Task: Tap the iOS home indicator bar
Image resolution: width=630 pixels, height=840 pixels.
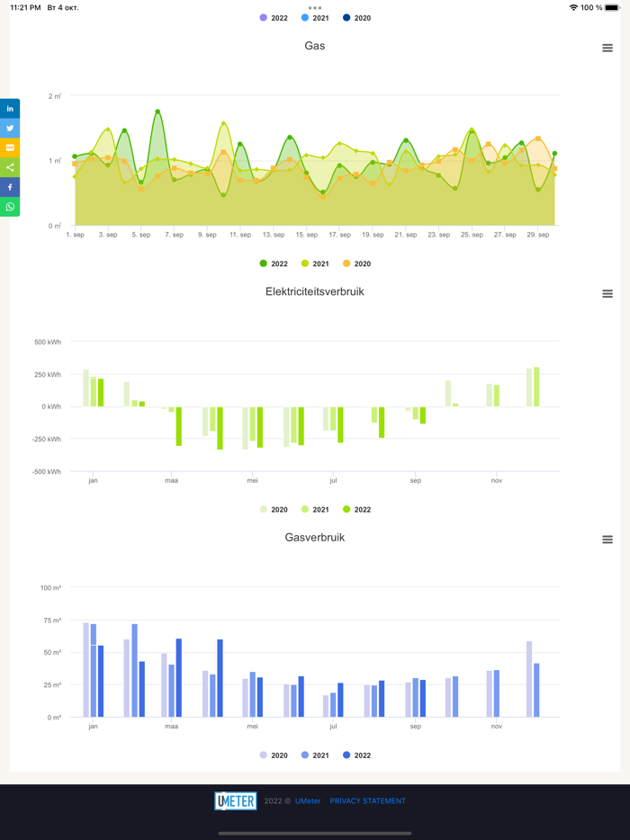Action: [x=315, y=833]
